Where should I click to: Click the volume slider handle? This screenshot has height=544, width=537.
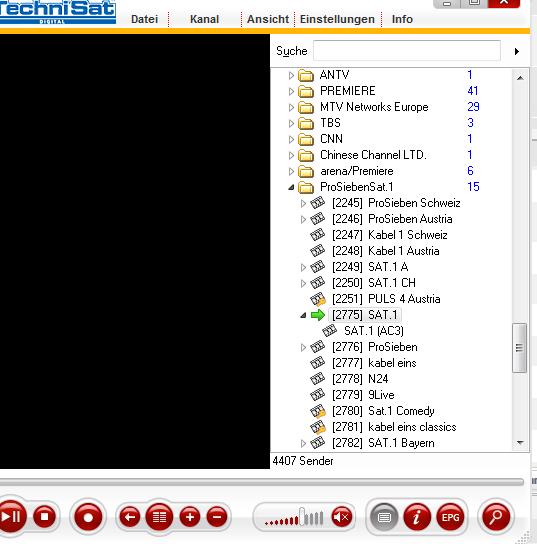click(x=302, y=517)
